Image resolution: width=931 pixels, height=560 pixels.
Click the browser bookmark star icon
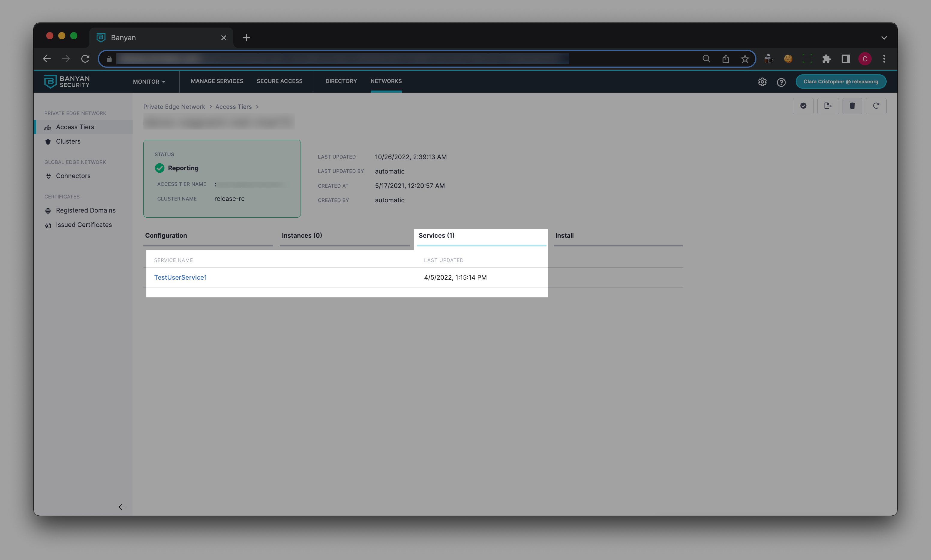(744, 59)
